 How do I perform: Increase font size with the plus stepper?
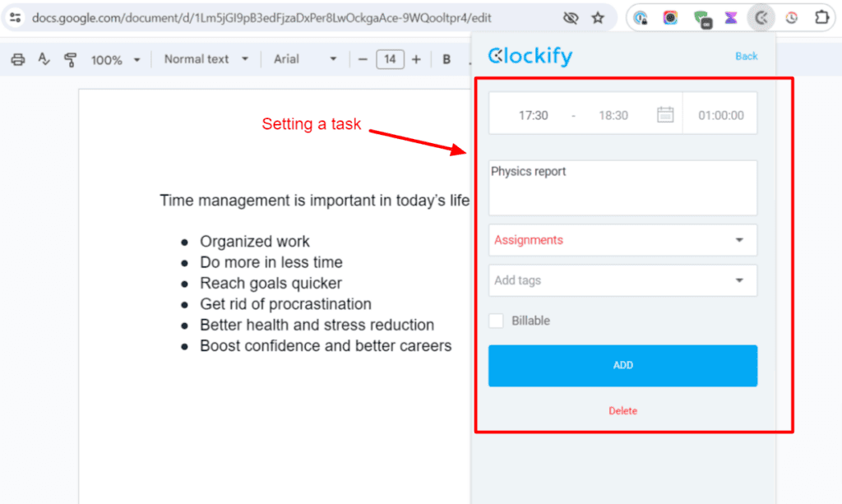(x=418, y=58)
